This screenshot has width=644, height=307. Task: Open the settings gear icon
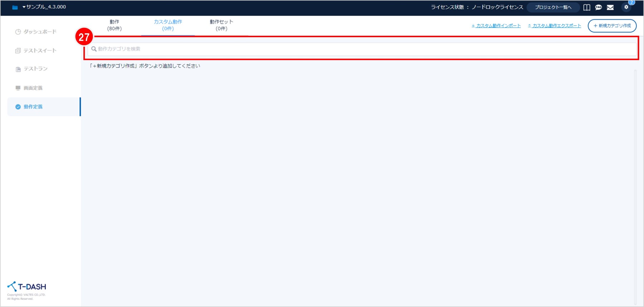point(626,7)
